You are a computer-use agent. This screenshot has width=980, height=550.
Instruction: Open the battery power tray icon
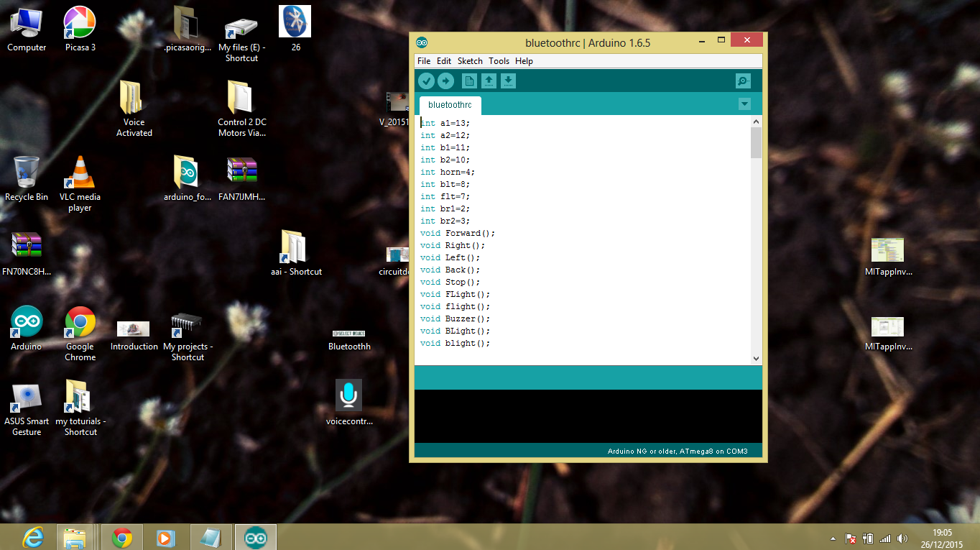point(868,538)
